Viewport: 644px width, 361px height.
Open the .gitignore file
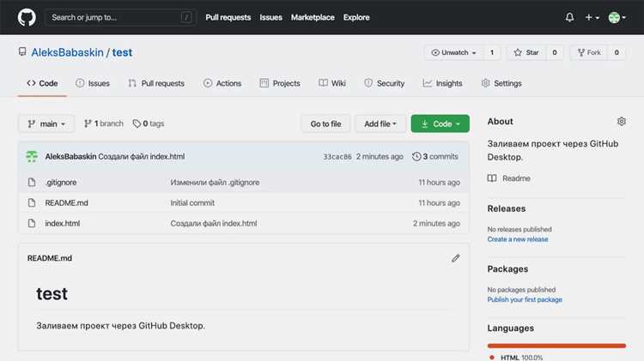tap(61, 182)
